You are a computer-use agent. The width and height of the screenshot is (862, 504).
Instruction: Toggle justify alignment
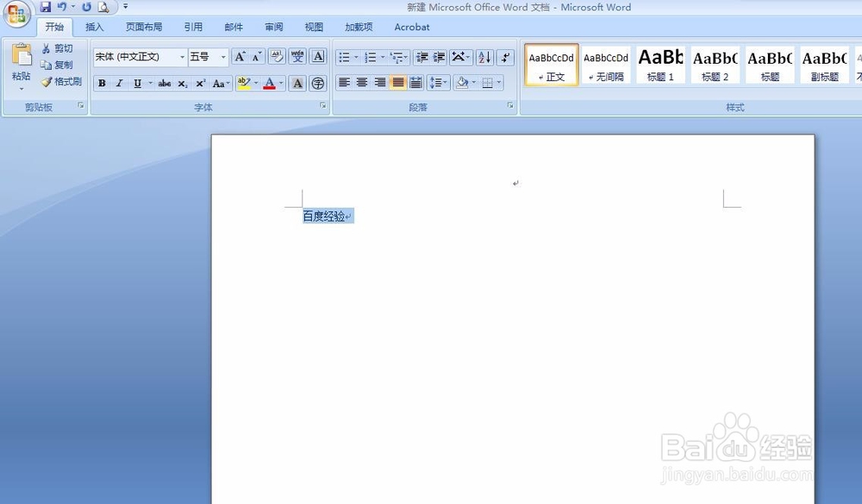point(397,83)
